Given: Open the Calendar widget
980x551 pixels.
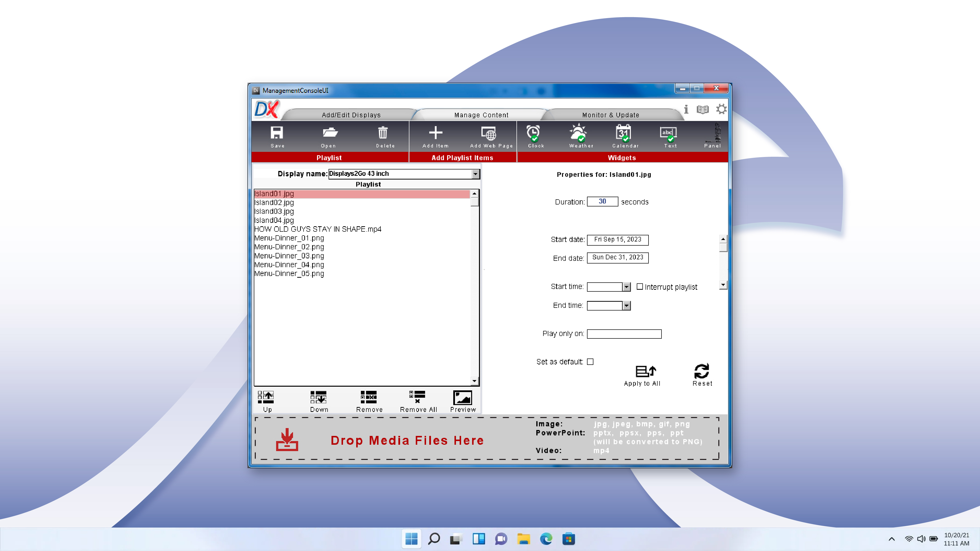Looking at the screenshot, I should coord(623,133).
